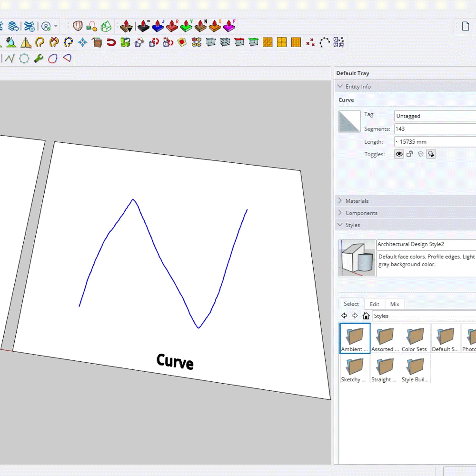Switch to the Mix tab in Styles
Screen dimensions: 476x476
[x=395, y=304]
